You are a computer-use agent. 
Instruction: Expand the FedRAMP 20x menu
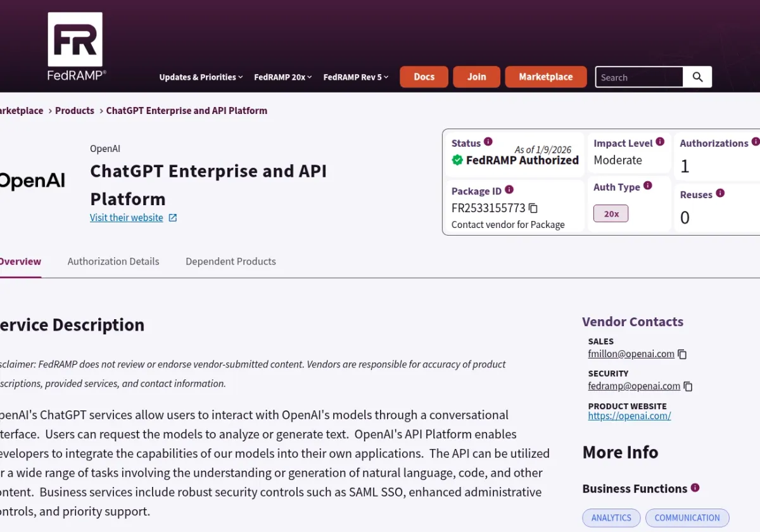(x=283, y=77)
